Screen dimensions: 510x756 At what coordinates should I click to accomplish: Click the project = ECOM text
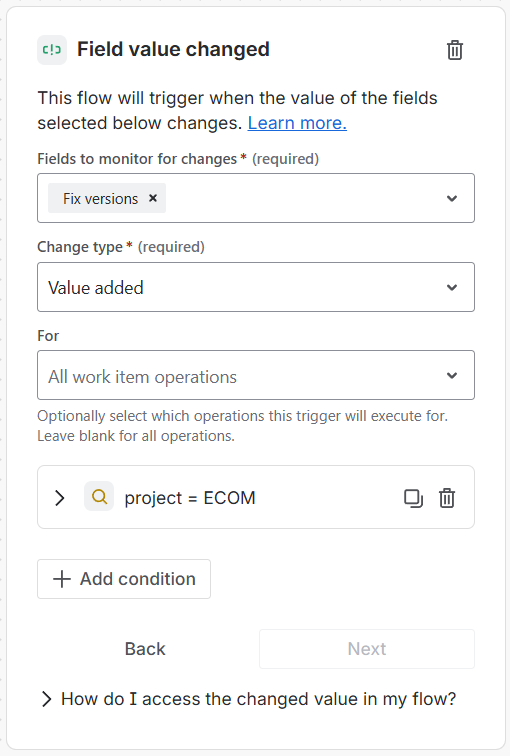[x=190, y=498]
